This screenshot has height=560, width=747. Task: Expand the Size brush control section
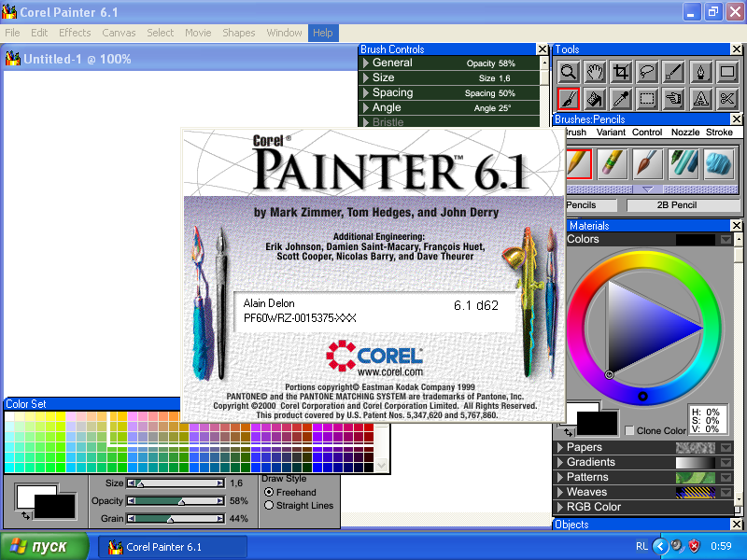(x=365, y=77)
